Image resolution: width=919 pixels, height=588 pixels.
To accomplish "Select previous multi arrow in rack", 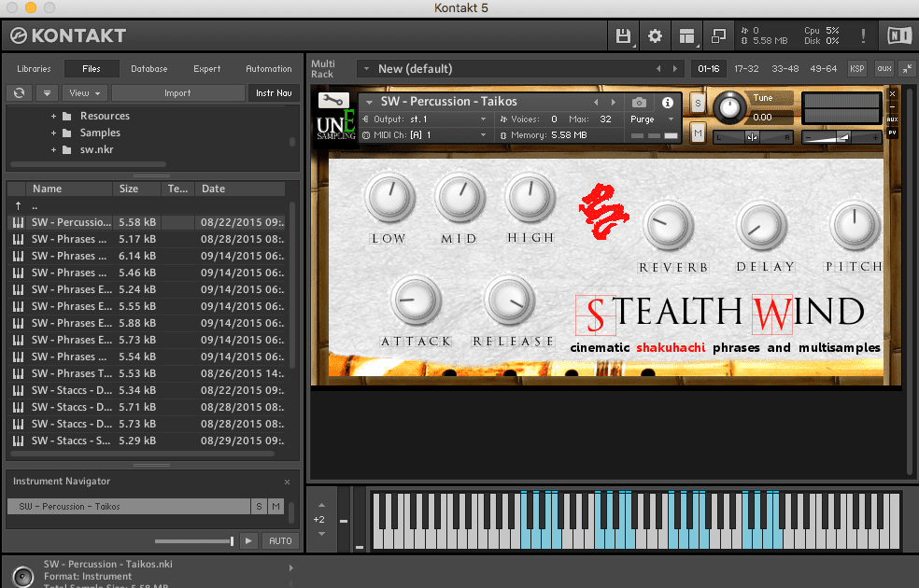I will (658, 69).
